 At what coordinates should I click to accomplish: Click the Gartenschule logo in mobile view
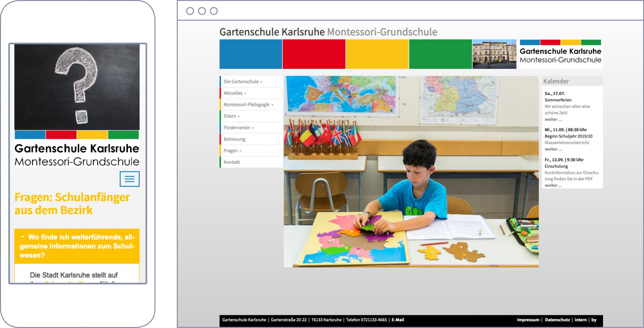click(77, 149)
